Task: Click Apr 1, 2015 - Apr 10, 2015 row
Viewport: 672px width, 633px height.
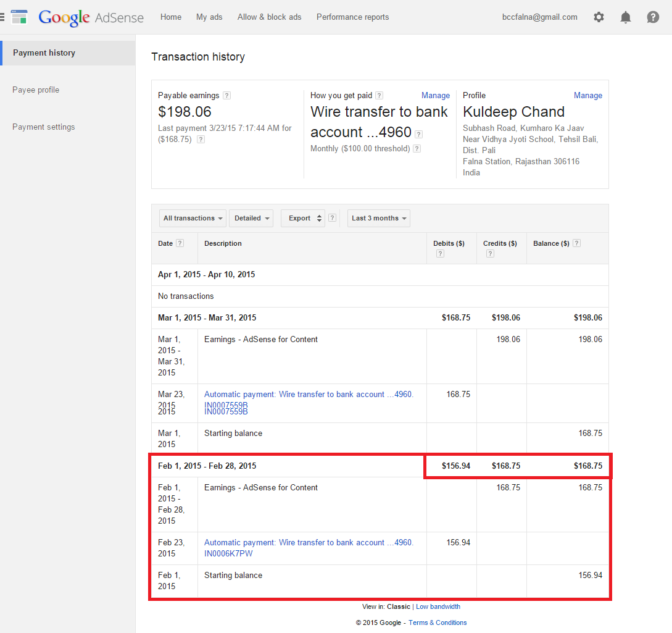Action: (x=380, y=275)
